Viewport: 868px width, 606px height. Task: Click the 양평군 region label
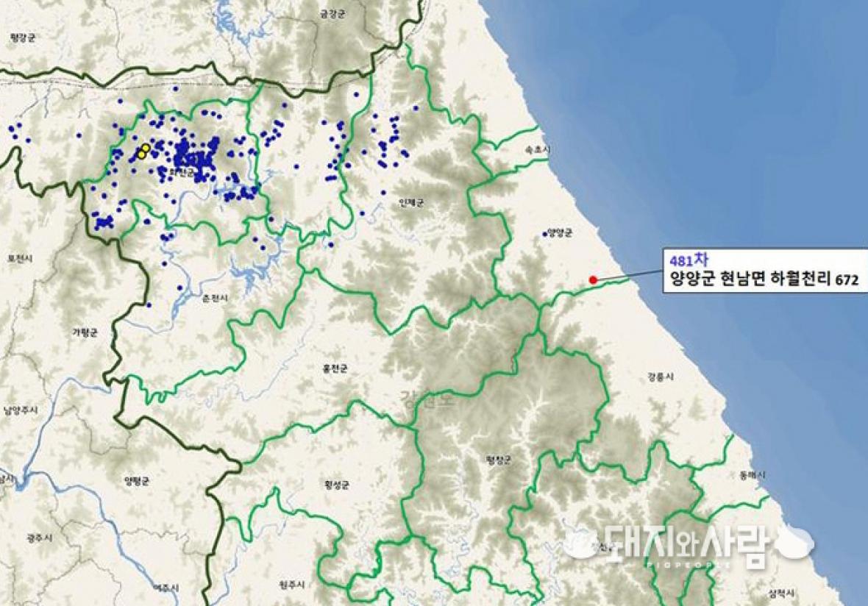click(136, 482)
